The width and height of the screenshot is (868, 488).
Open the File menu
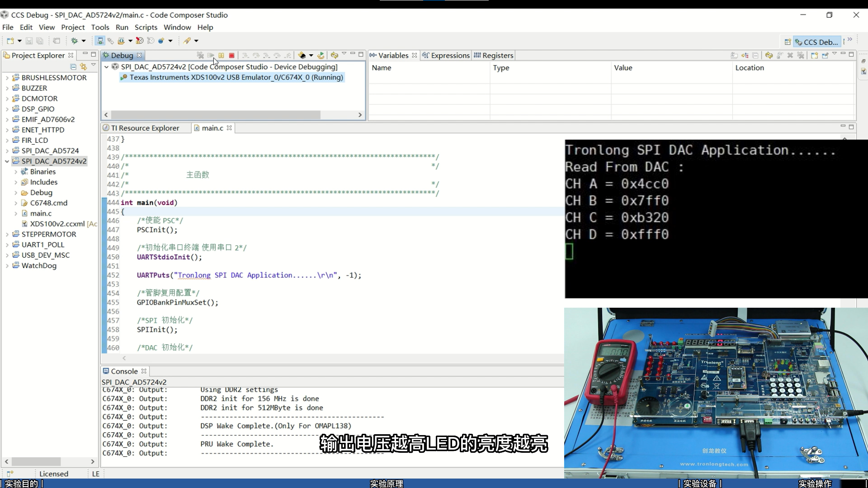point(8,27)
